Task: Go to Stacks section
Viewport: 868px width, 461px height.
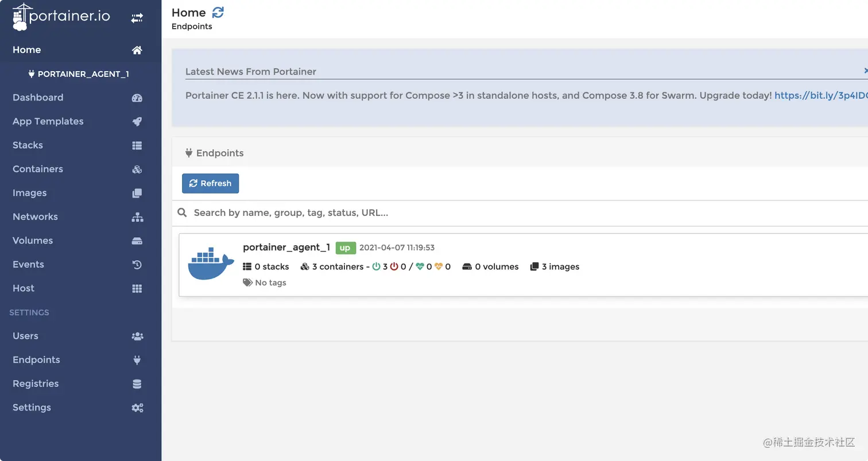Action: (x=28, y=145)
